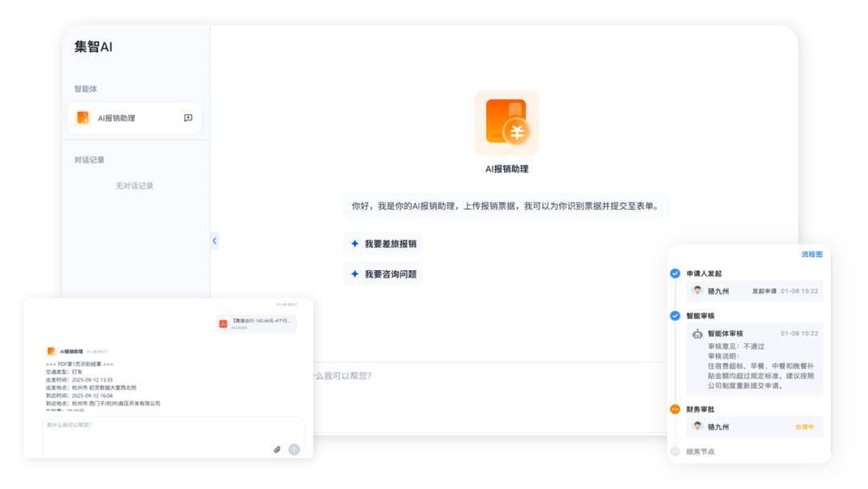The image size is (868, 489).
Task: Click the 智能审核 step title
Action: tap(700, 316)
